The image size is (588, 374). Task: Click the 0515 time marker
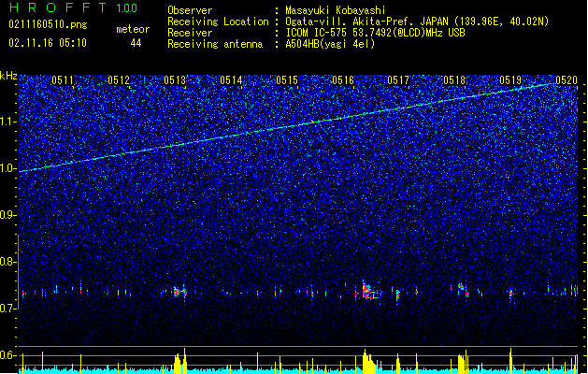(x=287, y=80)
